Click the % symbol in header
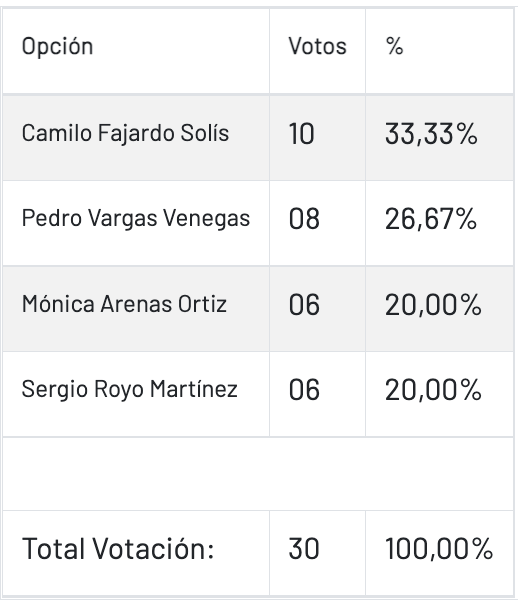 [x=394, y=46]
